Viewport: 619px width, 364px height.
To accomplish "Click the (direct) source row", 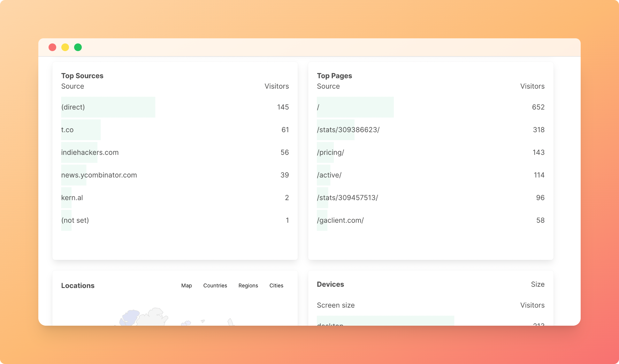I will [x=73, y=107].
